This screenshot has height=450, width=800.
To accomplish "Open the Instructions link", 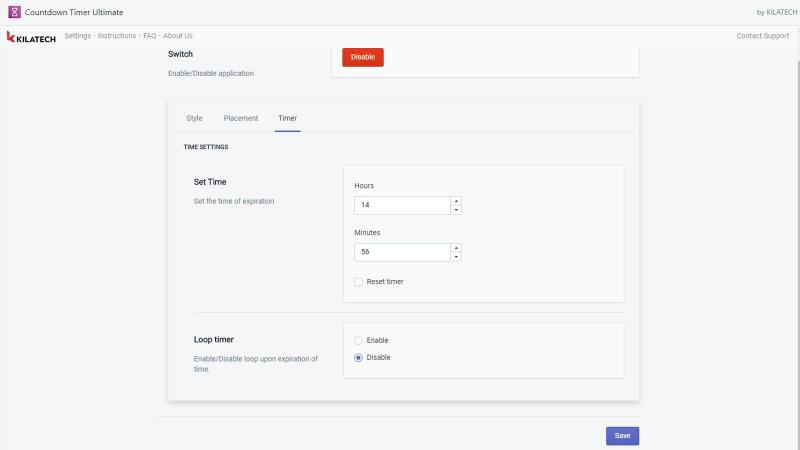I will point(117,36).
